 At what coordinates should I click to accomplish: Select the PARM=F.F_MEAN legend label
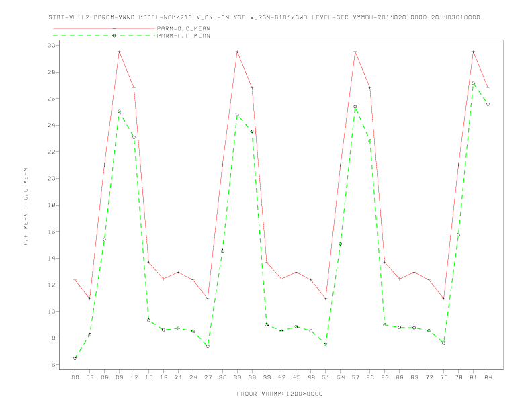click(x=183, y=36)
